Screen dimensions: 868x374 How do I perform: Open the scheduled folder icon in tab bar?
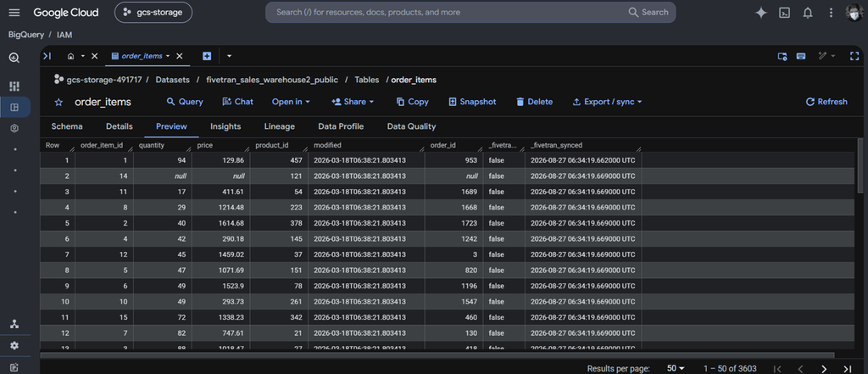point(782,56)
